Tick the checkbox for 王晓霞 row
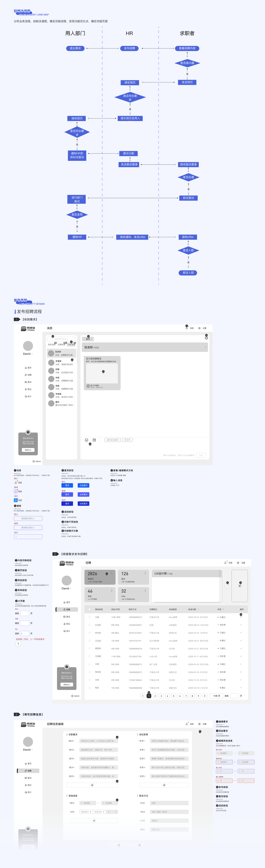265x868 pixels. pyautogui.click(x=90, y=656)
